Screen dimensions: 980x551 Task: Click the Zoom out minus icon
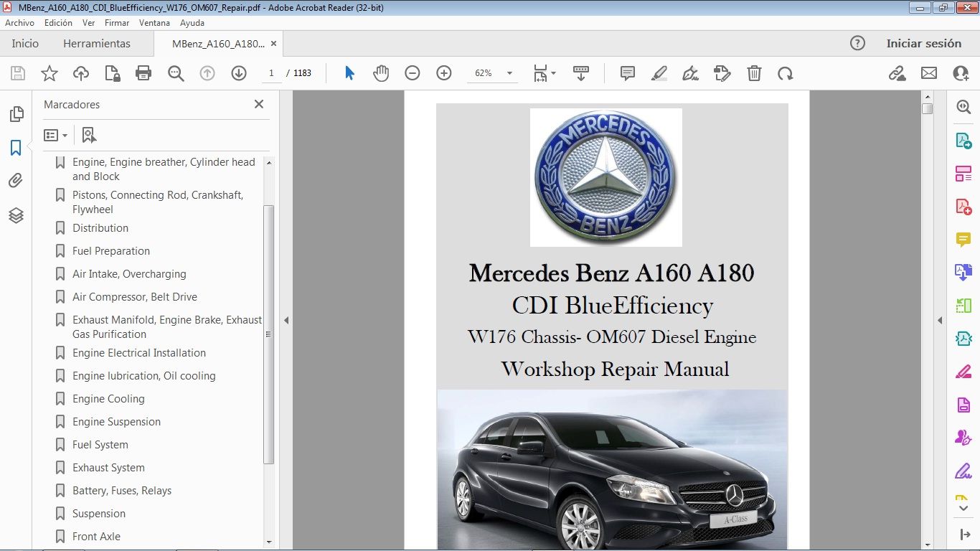412,73
